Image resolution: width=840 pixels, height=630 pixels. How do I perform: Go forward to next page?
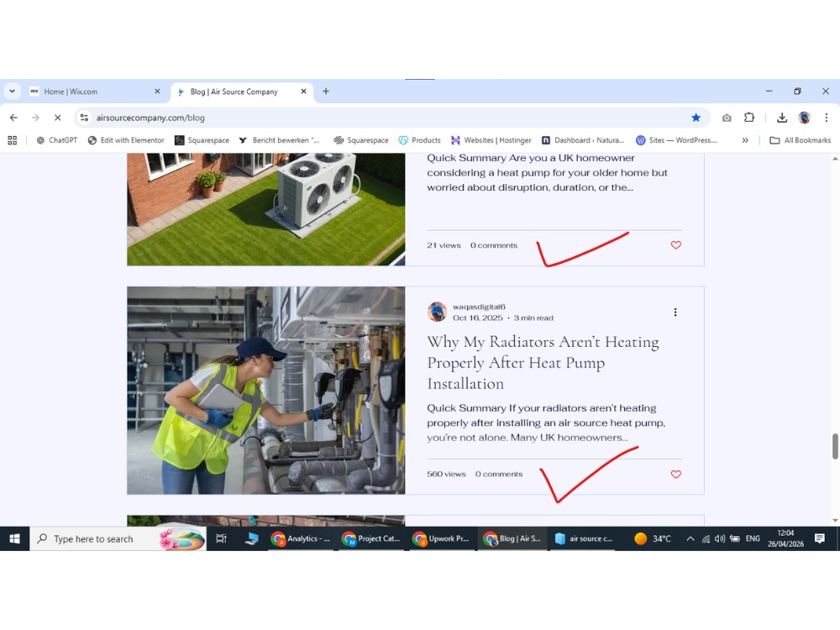click(x=35, y=118)
